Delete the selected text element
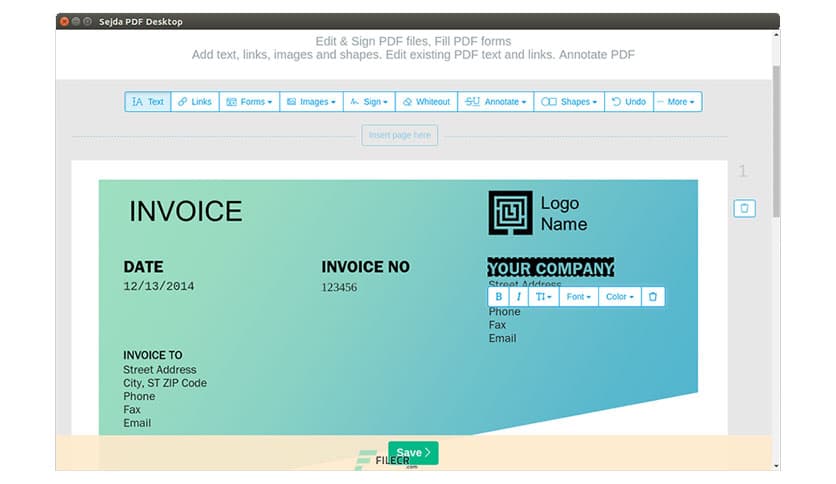The width and height of the screenshot is (836, 484). (652, 297)
